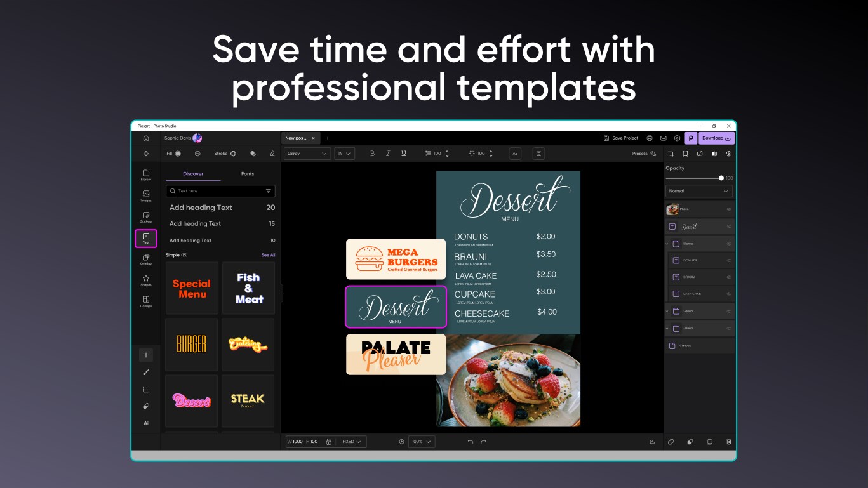The width and height of the screenshot is (868, 488).
Task: Open the Gilroy font dropdown
Action: point(306,153)
